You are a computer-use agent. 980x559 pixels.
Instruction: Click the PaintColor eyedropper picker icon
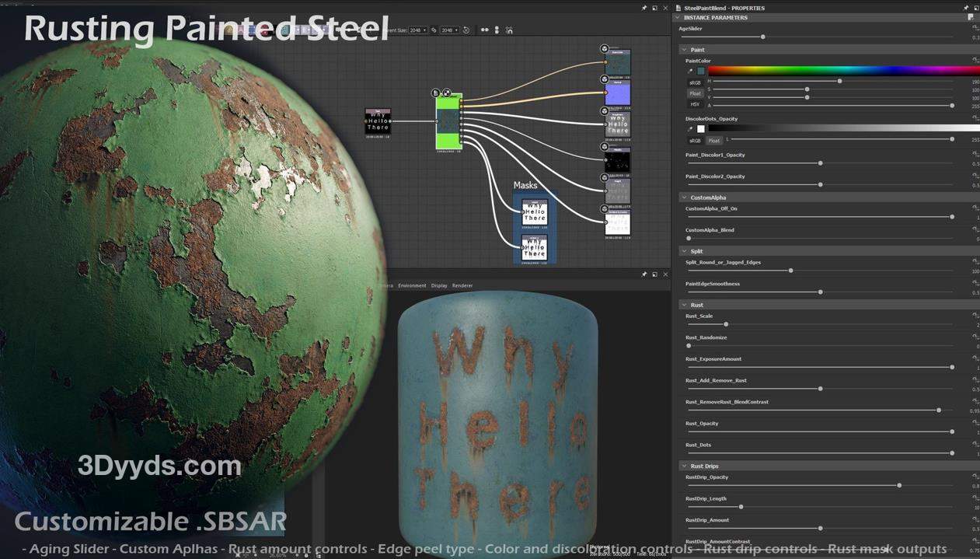tap(690, 71)
